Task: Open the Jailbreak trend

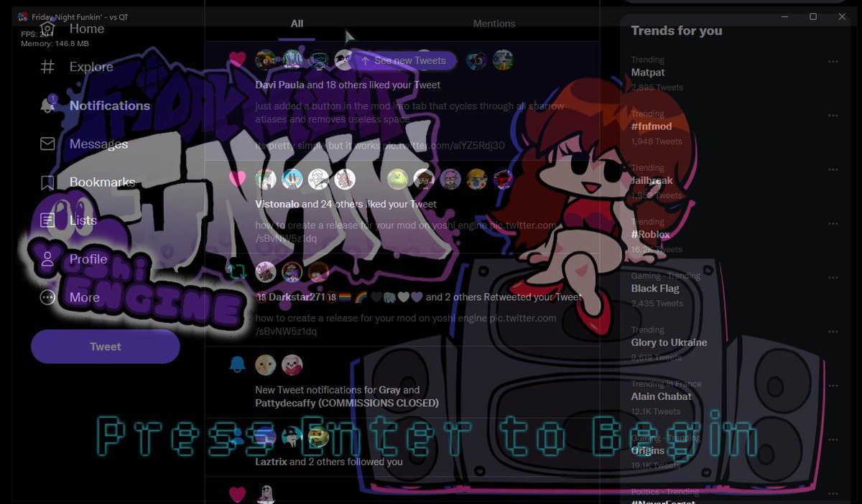Action: [652, 180]
